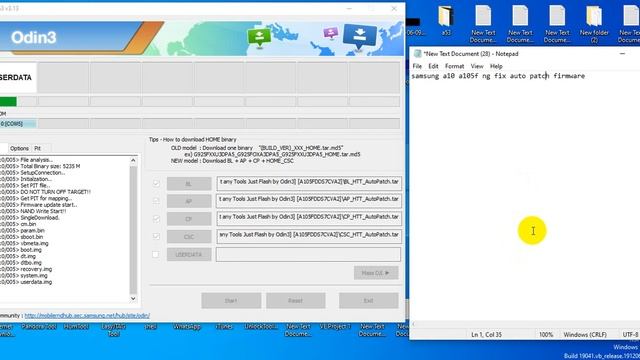This screenshot has height=360, width=640.
Task: Toggle the CSC file checkbox
Action: point(156,236)
